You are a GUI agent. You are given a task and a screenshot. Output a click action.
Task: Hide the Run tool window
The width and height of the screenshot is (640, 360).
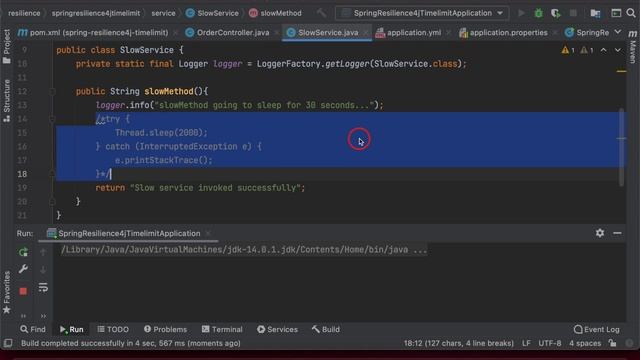coord(617,233)
